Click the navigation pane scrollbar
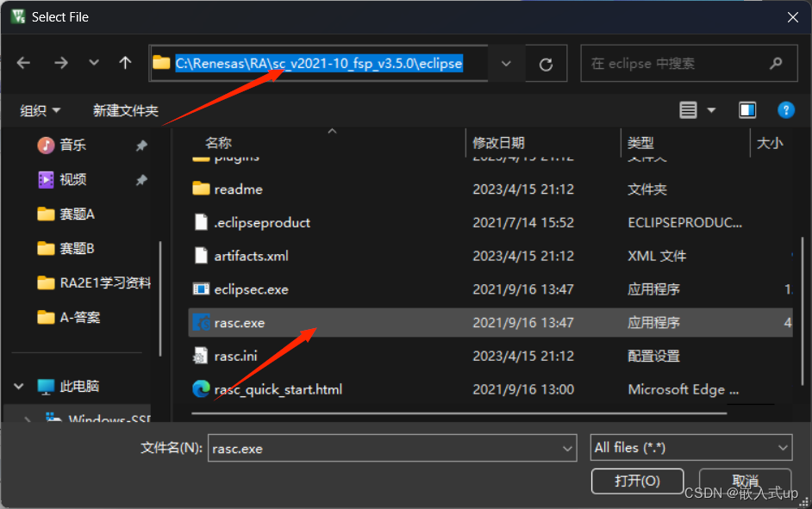 coord(160,299)
